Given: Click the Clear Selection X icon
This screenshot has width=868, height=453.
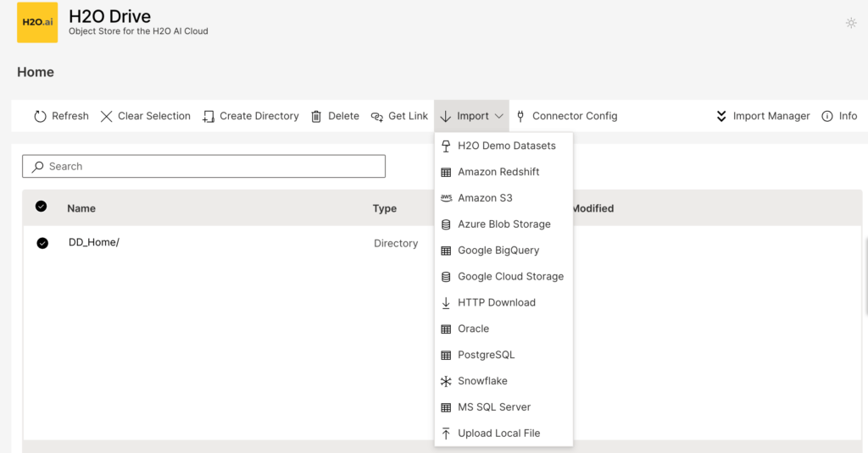Looking at the screenshot, I should click(x=106, y=116).
